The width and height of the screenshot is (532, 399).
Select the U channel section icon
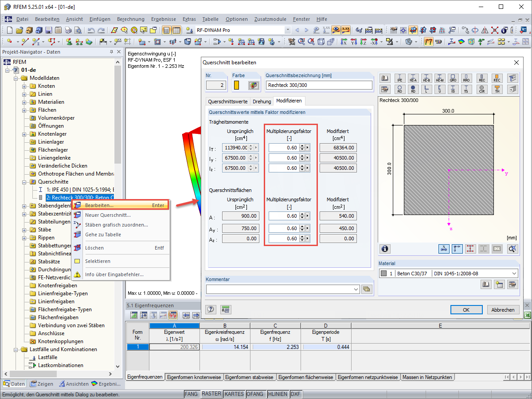(440, 89)
